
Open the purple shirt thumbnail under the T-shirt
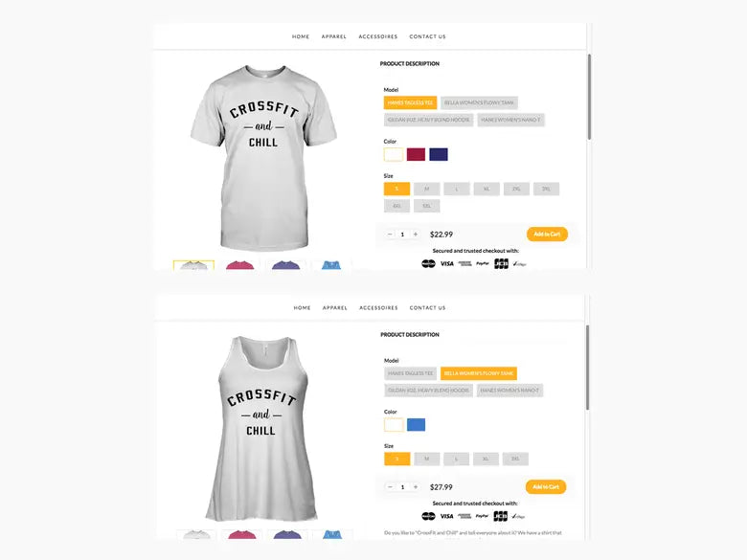(x=285, y=265)
